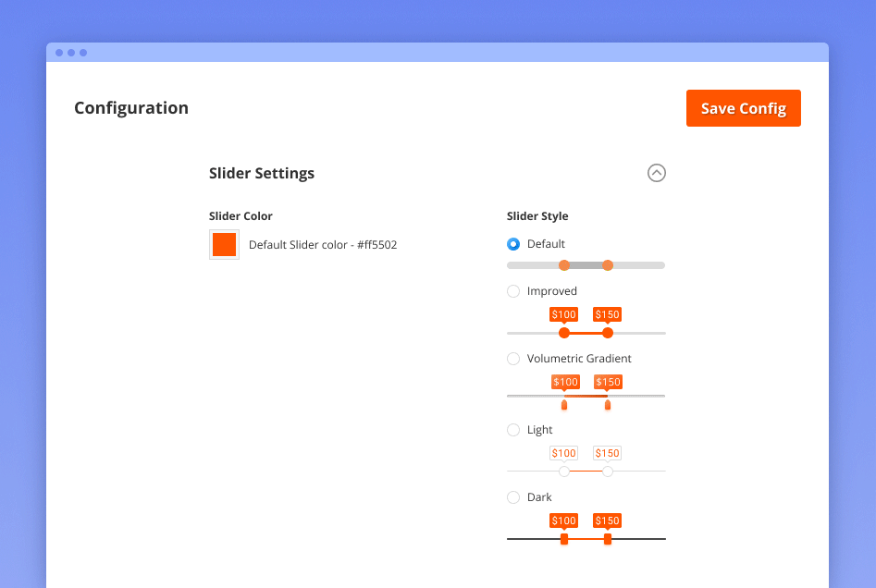
Task: Click the $100 tooltip on Light slider
Action: 563,453
